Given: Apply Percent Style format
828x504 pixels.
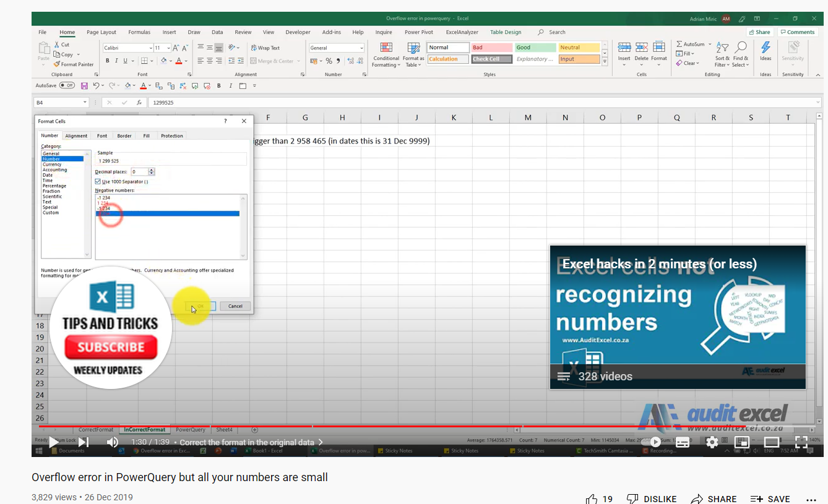Looking at the screenshot, I should click(329, 61).
